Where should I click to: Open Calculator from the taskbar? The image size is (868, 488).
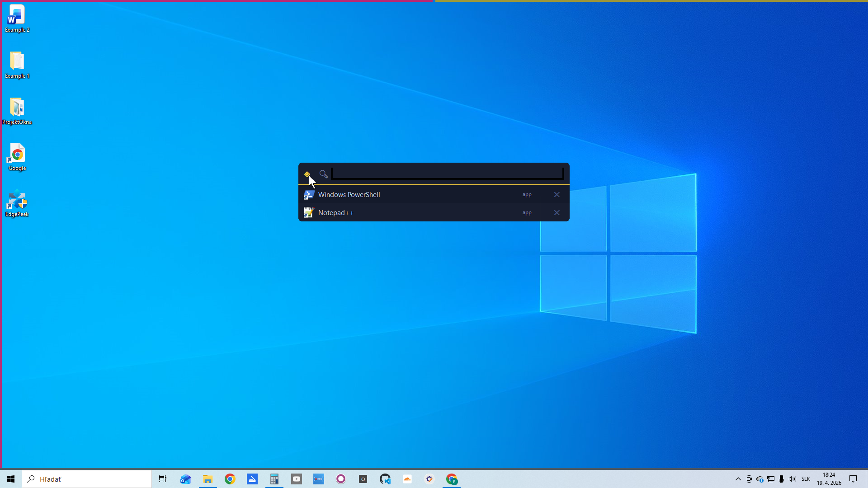pos(274,479)
